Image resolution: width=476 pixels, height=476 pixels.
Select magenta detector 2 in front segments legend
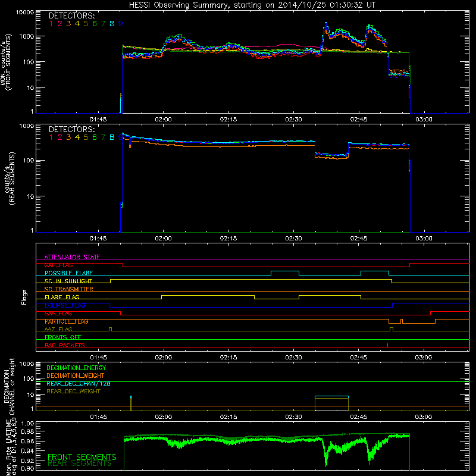point(60,24)
